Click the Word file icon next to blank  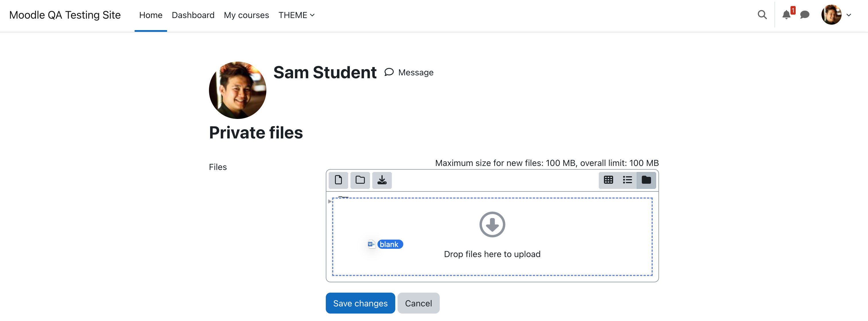(x=371, y=244)
